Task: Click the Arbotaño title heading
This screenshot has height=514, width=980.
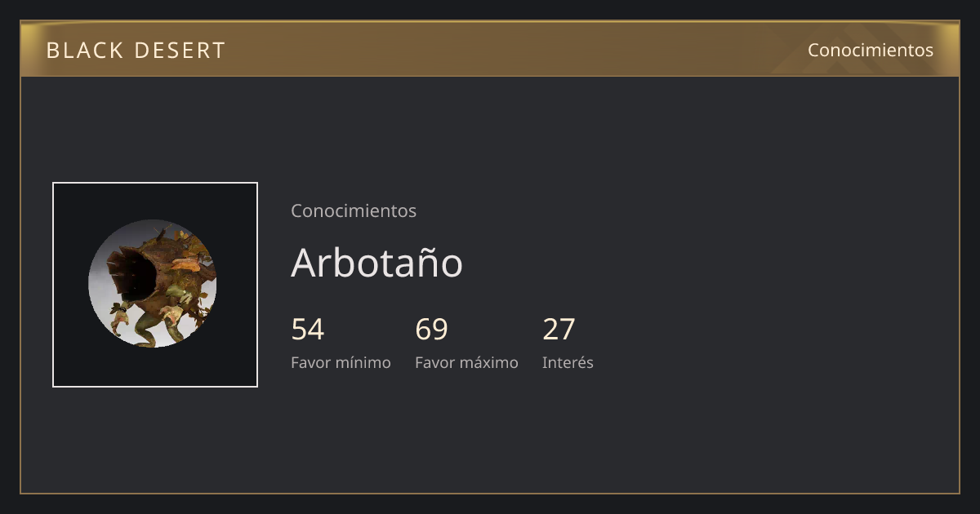Action: 376,263
